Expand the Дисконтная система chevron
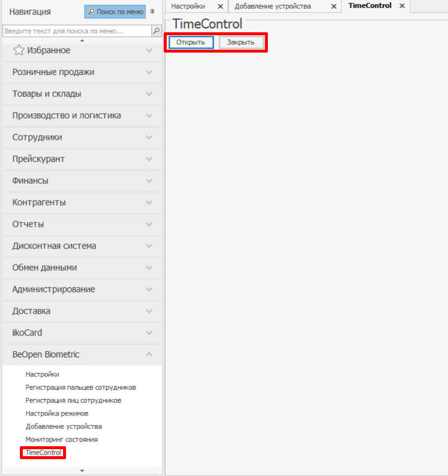The image size is (448, 476). click(x=149, y=246)
